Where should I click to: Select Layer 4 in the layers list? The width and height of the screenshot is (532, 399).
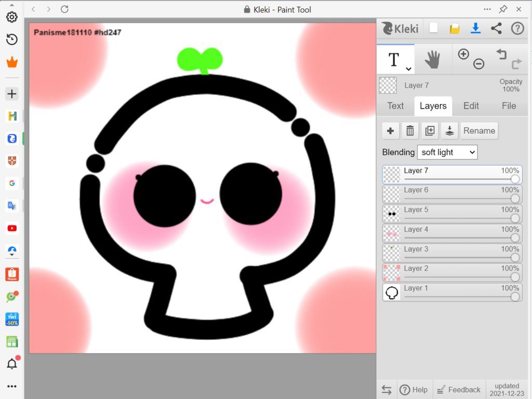coord(452,233)
